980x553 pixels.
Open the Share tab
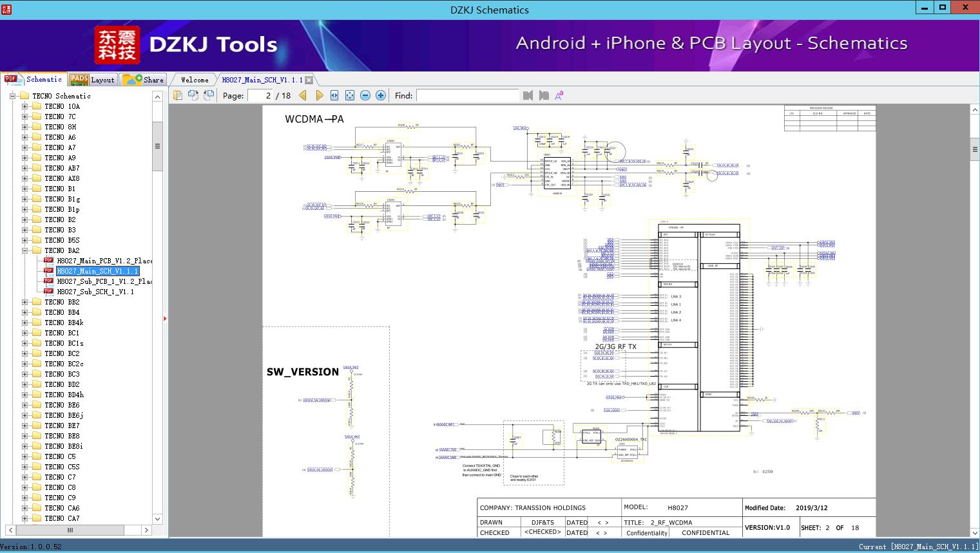tap(144, 80)
